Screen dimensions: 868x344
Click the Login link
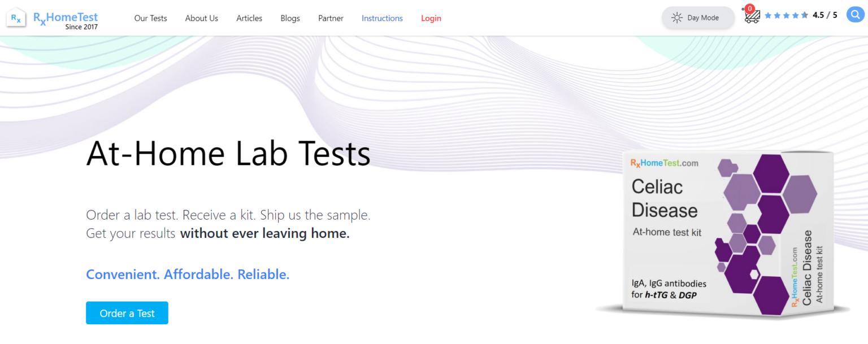[431, 18]
